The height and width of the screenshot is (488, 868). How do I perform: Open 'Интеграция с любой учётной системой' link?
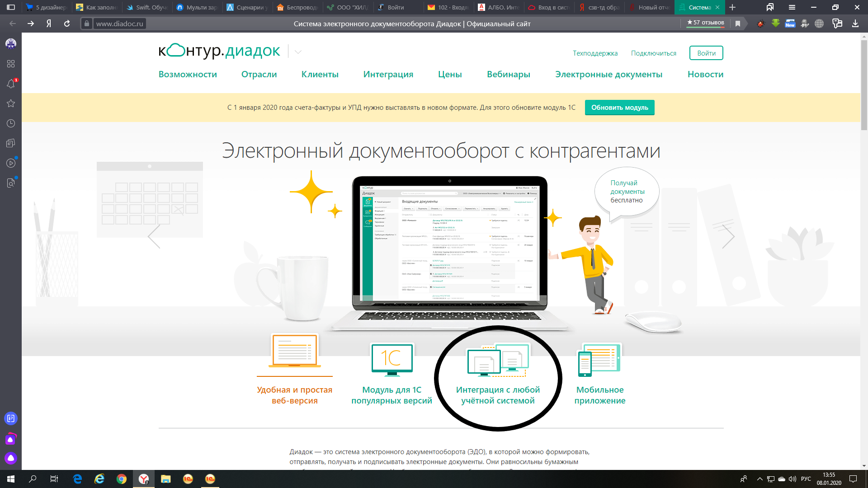(498, 395)
